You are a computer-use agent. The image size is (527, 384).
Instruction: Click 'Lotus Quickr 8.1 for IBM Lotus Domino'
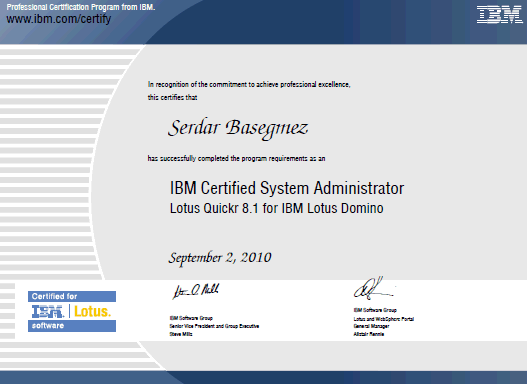[277, 208]
